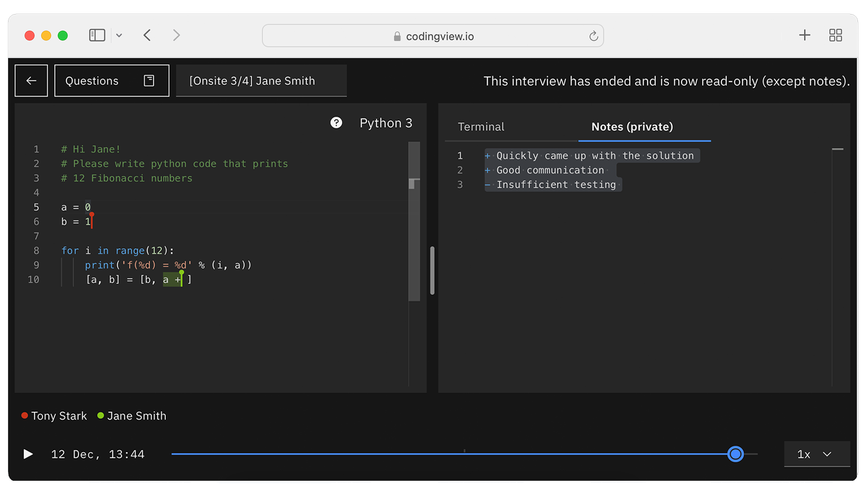868x502 pixels.
Task: Click the 'for i in range(12):' line
Action: (x=117, y=251)
